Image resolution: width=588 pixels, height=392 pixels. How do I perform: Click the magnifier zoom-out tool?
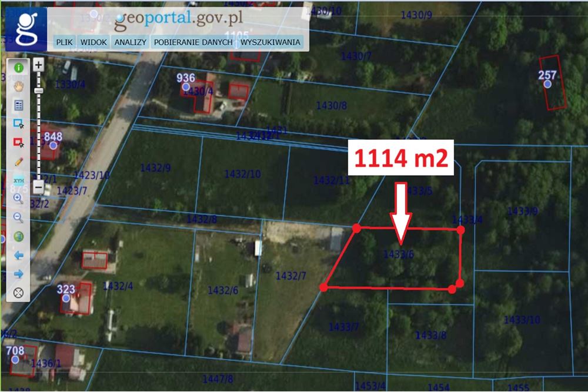click(18, 217)
